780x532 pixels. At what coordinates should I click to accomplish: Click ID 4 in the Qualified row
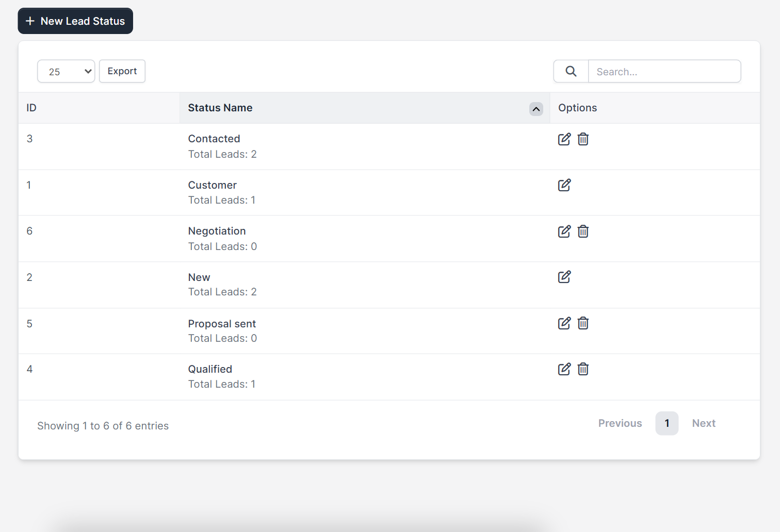tap(29, 369)
